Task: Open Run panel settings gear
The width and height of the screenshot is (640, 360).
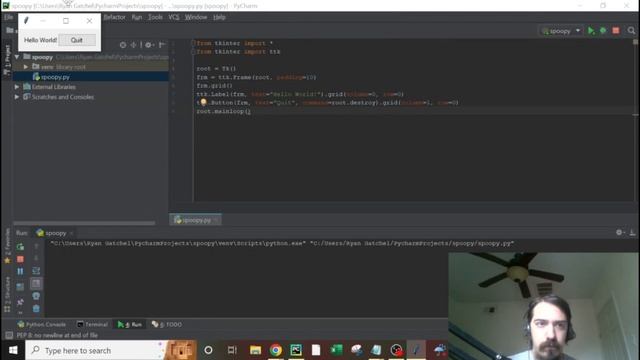Action: point(620,232)
